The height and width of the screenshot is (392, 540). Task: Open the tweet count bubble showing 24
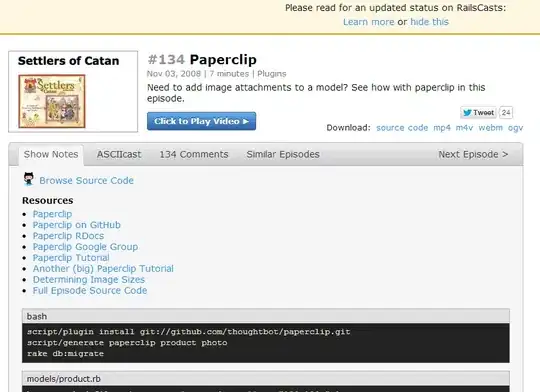coord(506,113)
